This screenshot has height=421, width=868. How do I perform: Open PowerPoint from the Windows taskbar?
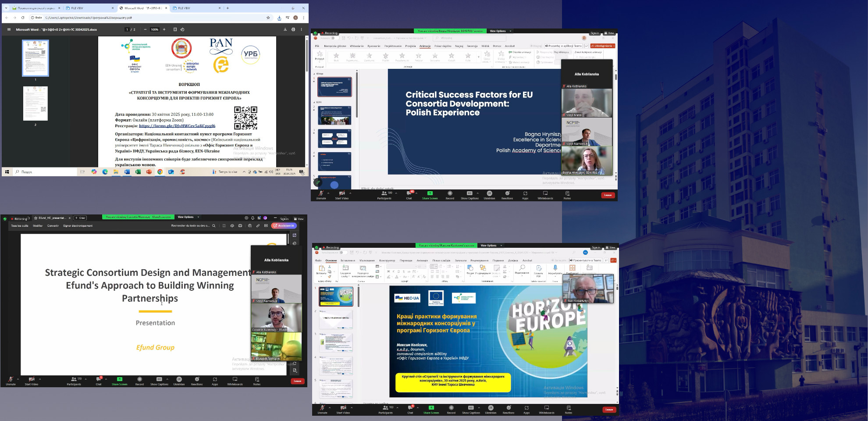click(149, 172)
